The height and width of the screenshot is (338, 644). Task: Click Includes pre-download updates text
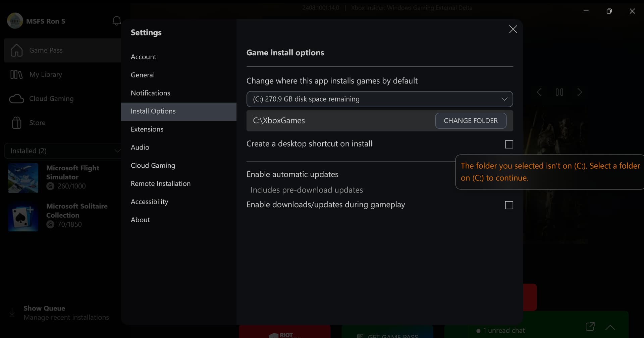pos(307,190)
